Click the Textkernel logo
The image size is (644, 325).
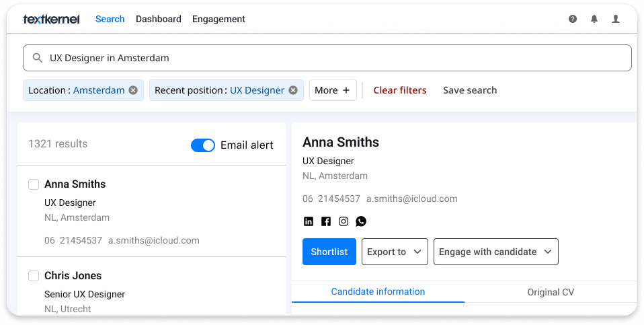coord(51,19)
